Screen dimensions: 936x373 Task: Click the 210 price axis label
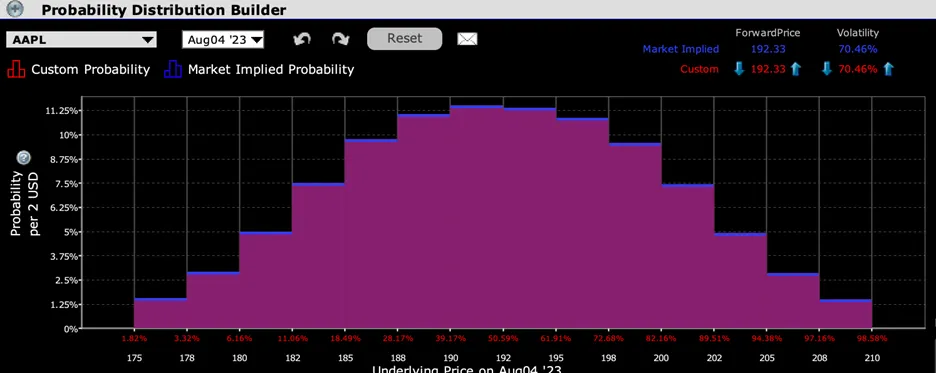pos(872,358)
